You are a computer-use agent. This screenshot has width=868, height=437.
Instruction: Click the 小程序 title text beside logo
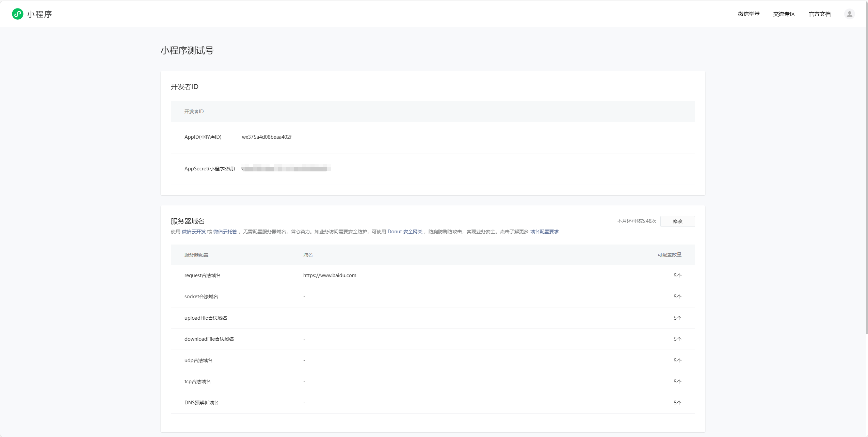coord(39,14)
